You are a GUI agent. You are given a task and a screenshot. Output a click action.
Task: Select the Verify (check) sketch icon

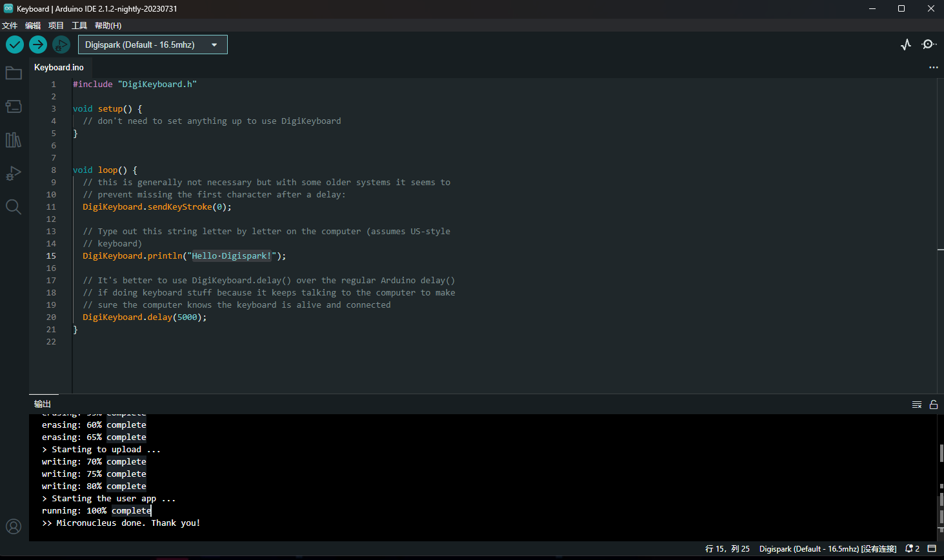(x=14, y=45)
